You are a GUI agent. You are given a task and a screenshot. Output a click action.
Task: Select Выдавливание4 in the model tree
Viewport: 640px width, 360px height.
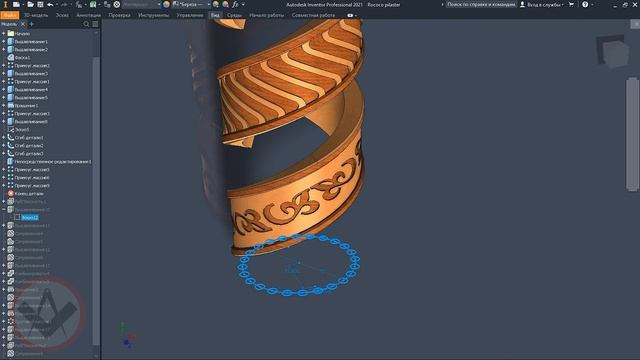pos(31,89)
